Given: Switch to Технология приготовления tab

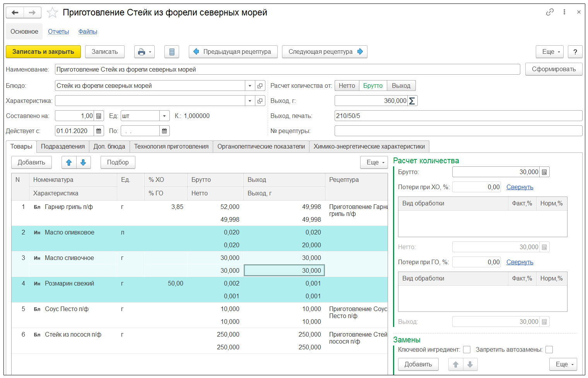Looking at the screenshot, I should click(x=171, y=147).
